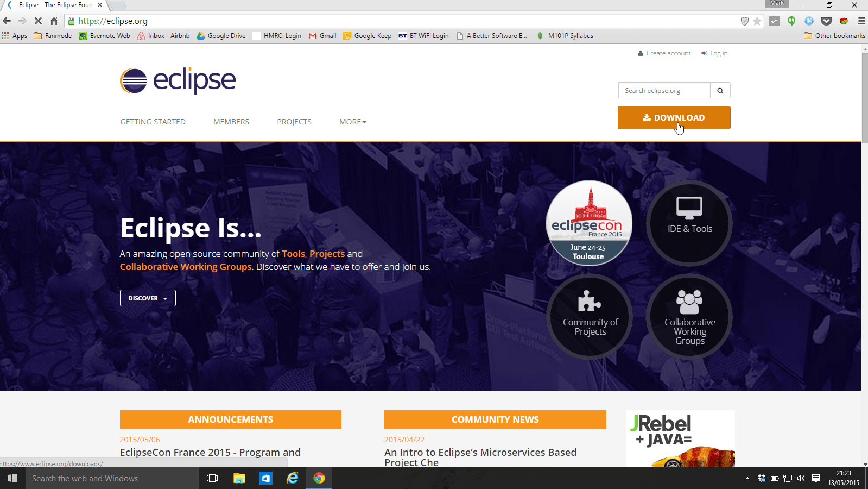This screenshot has height=489, width=868.
Task: Open the Gmail bookmark
Action: click(322, 36)
